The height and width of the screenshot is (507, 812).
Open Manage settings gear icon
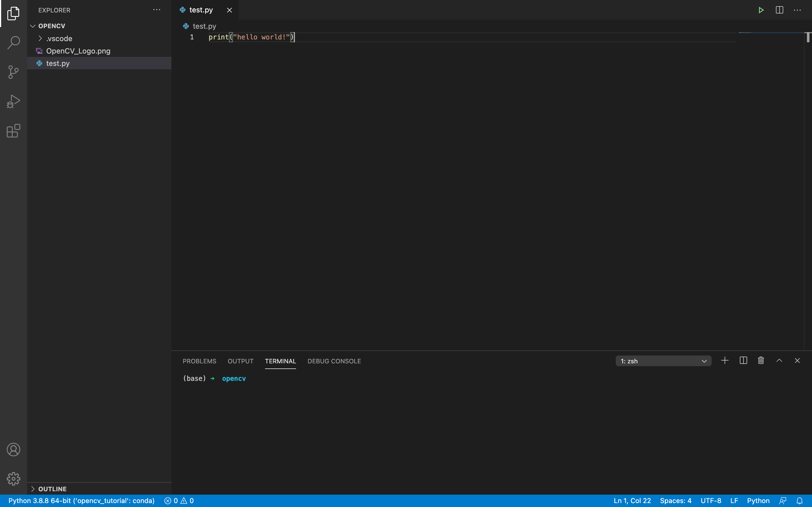click(14, 479)
